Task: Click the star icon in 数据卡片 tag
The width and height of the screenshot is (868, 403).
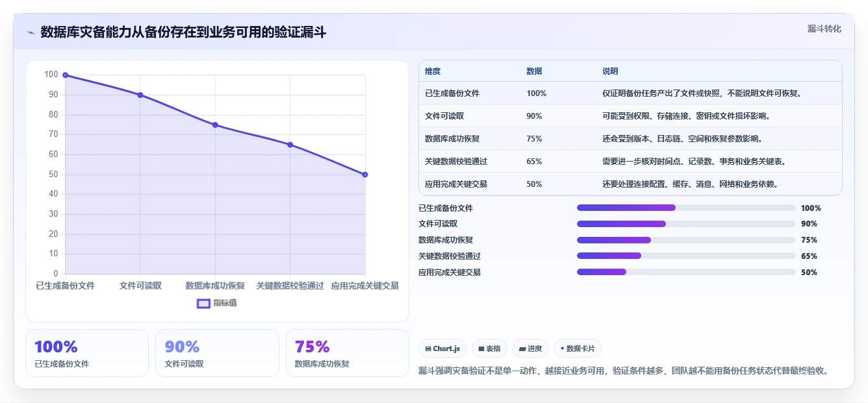Action: click(562, 348)
